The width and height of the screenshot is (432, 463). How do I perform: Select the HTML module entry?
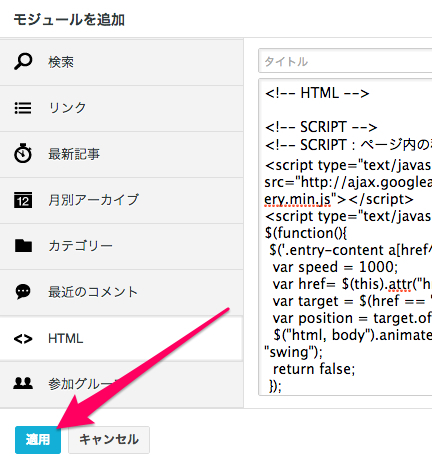[x=121, y=339]
